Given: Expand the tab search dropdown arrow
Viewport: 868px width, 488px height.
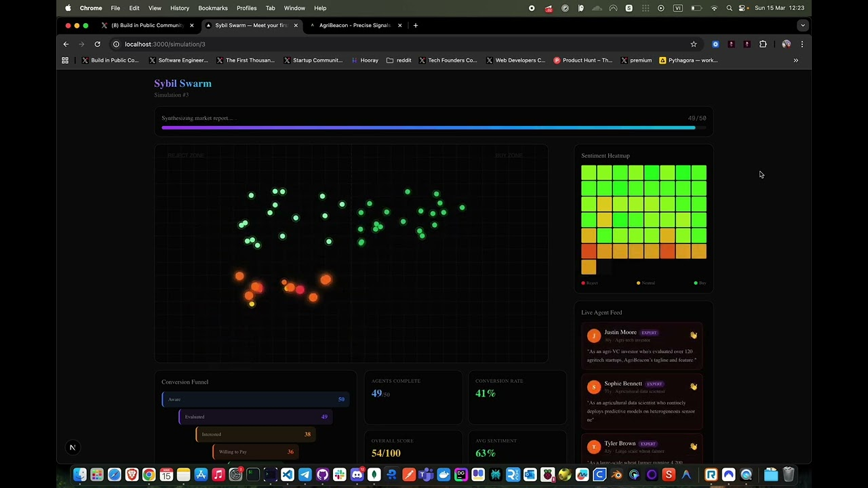Looking at the screenshot, I should pos(803,25).
